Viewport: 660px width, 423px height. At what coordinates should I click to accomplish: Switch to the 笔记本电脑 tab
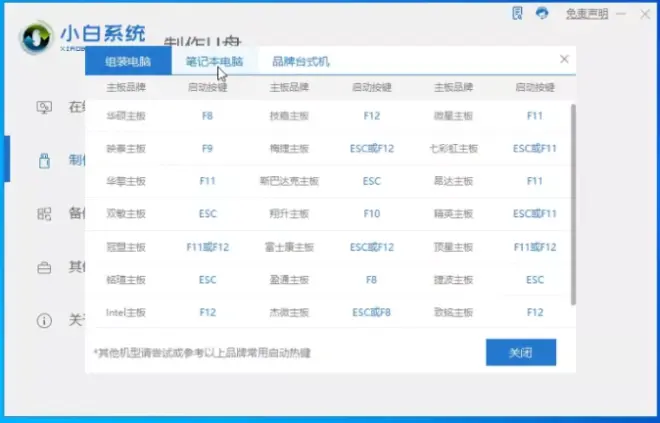tap(215, 61)
